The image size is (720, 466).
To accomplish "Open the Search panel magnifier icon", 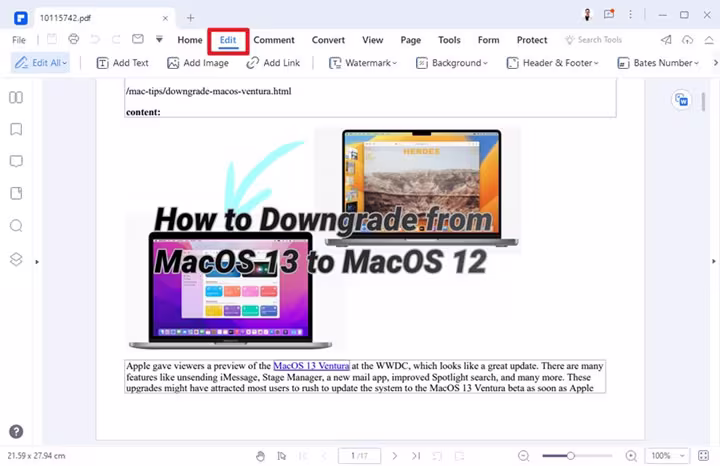I will point(16,226).
